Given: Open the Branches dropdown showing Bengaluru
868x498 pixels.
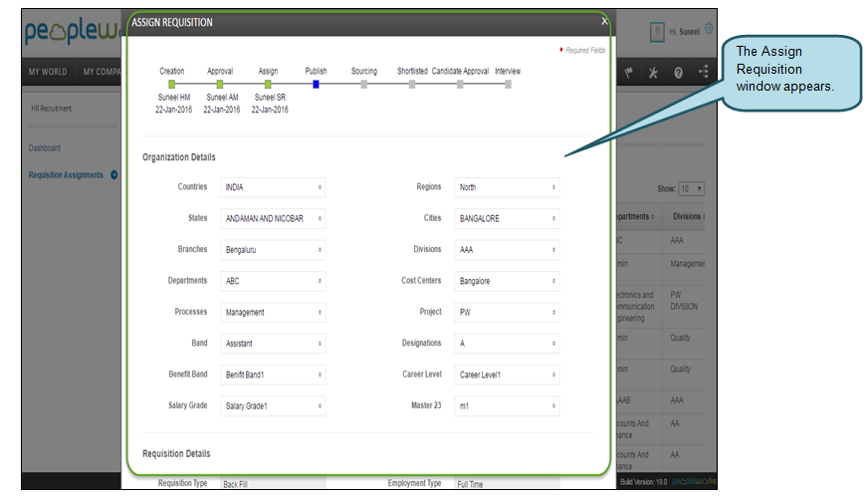Looking at the screenshot, I should [273, 250].
